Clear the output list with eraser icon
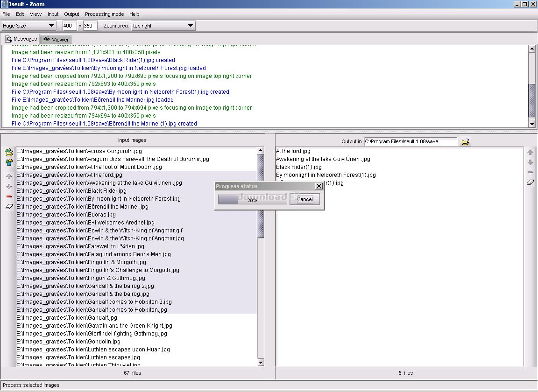This screenshot has width=538, height=392. [530, 182]
